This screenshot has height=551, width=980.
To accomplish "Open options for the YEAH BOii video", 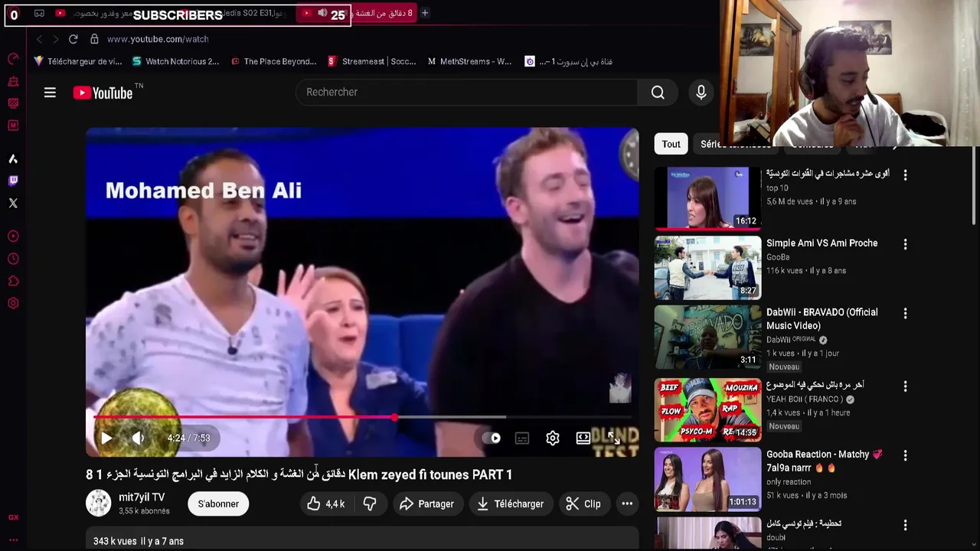I will [905, 386].
